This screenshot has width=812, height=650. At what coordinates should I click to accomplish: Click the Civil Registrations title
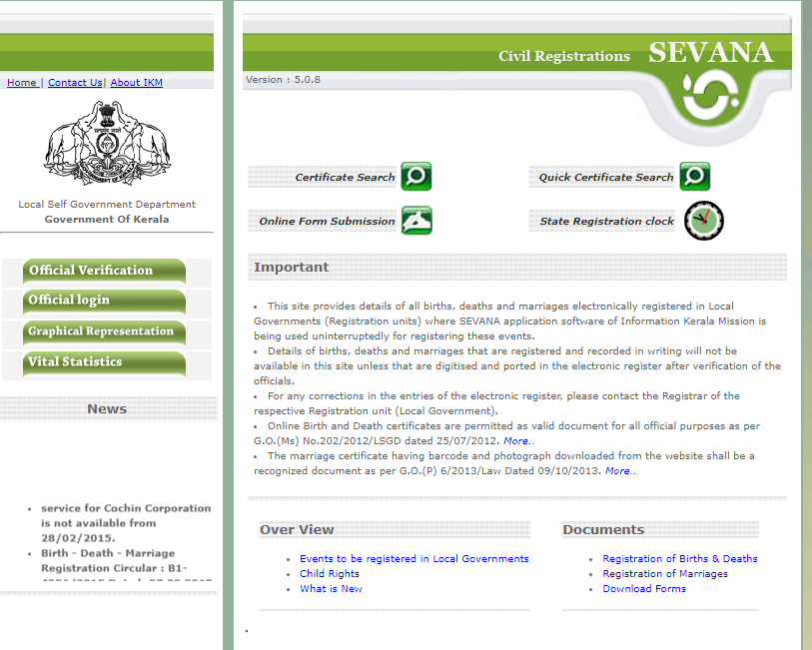point(564,56)
